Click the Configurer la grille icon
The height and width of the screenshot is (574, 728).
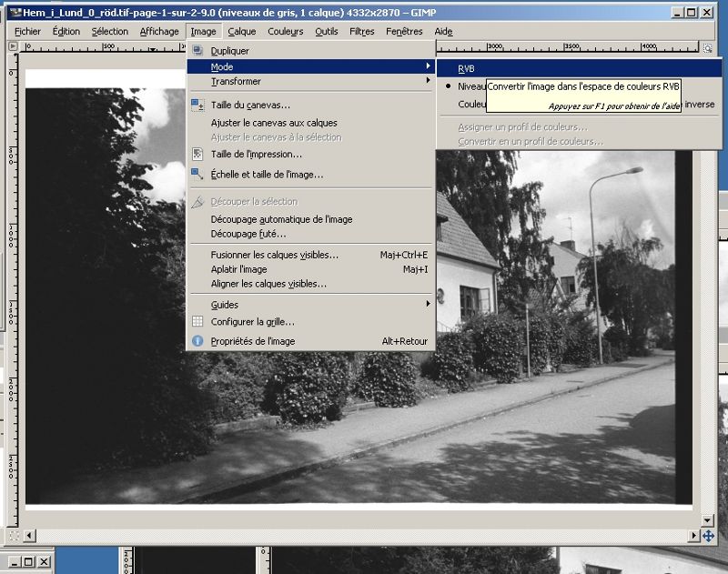click(x=197, y=321)
